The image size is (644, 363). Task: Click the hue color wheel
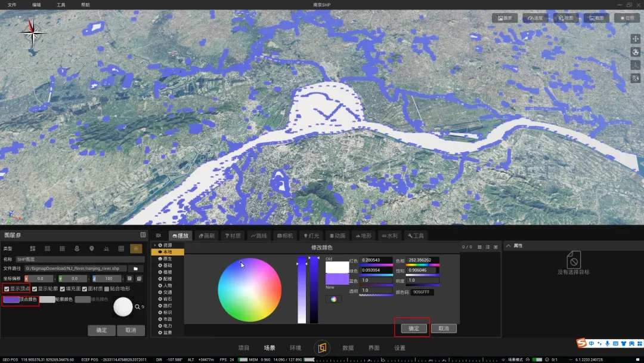tap(250, 290)
